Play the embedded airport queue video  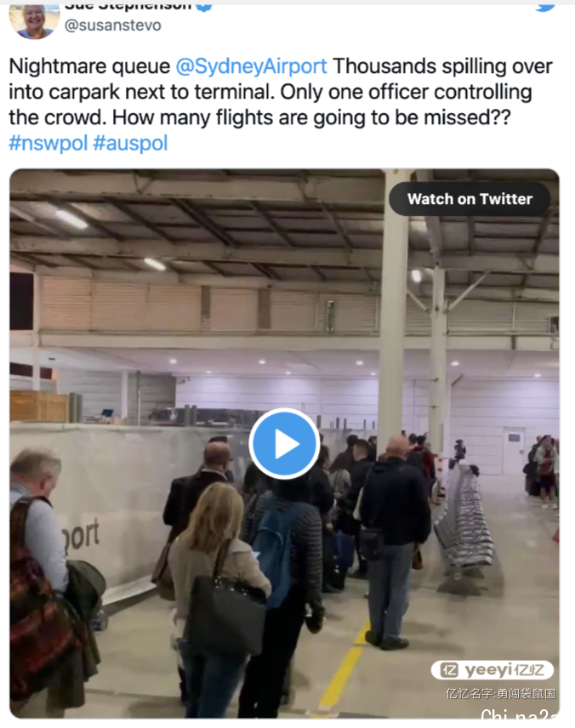(x=284, y=443)
